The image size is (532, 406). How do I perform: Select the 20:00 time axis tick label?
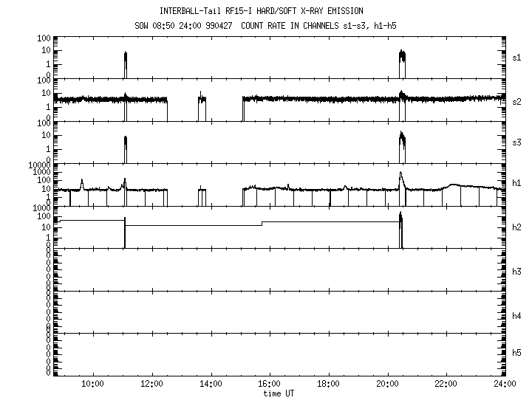point(387,385)
